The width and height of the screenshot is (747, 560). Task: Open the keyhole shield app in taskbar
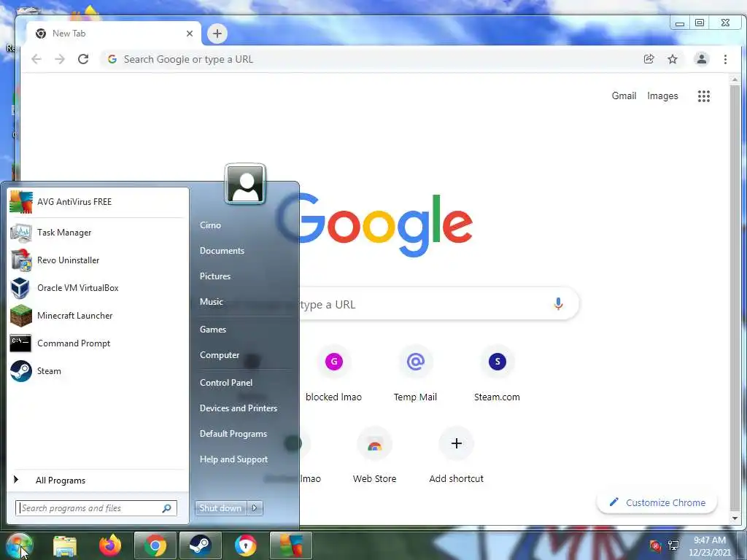point(245,545)
